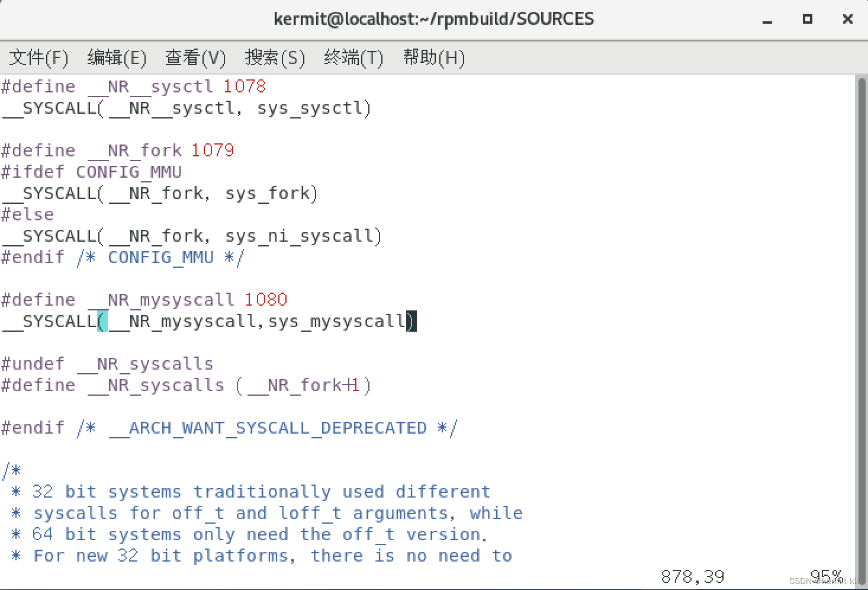Image resolution: width=868 pixels, height=590 pixels.
Task: Click the number 1080
Action: [266, 300]
